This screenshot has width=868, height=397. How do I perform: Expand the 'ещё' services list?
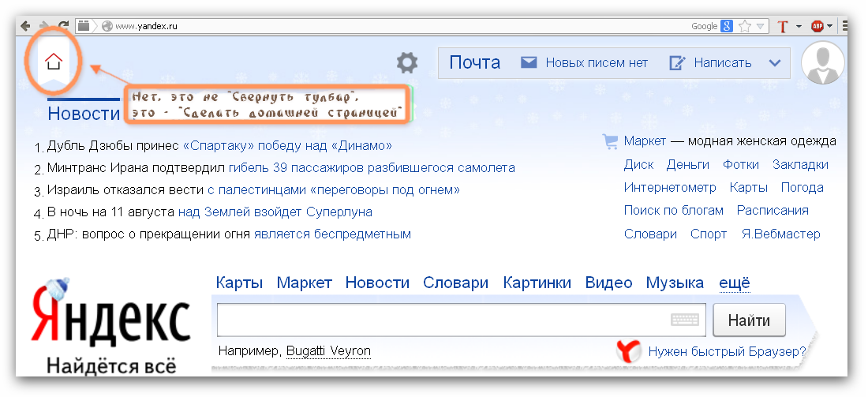click(734, 283)
